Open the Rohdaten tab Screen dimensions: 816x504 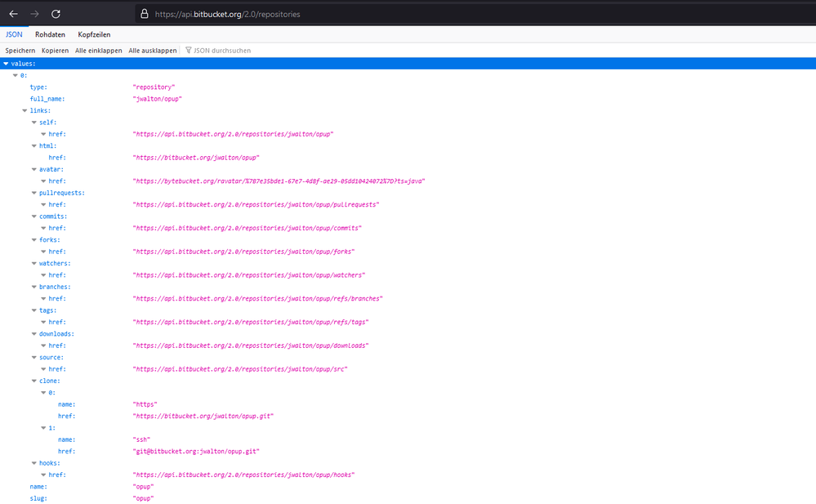(x=50, y=34)
